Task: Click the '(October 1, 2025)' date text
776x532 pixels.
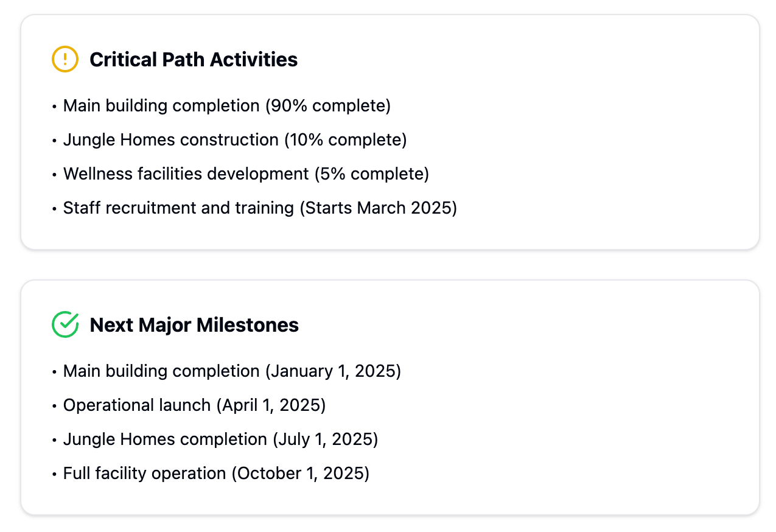Action: (x=300, y=474)
